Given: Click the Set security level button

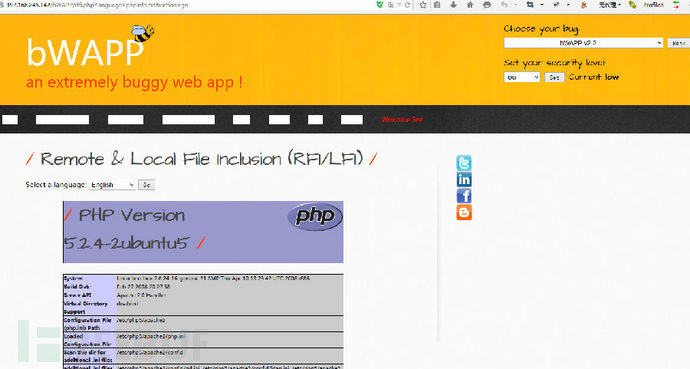Looking at the screenshot, I should coord(554,77).
